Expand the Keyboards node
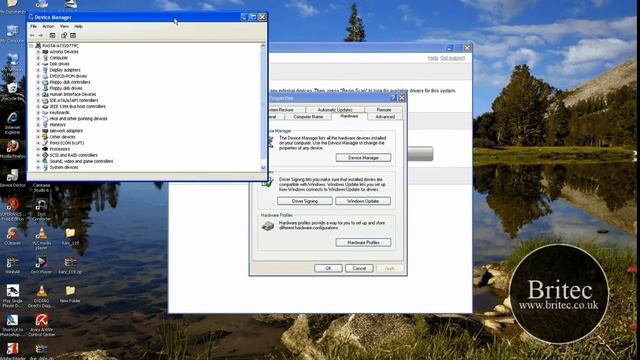640x360 pixels. click(38, 113)
